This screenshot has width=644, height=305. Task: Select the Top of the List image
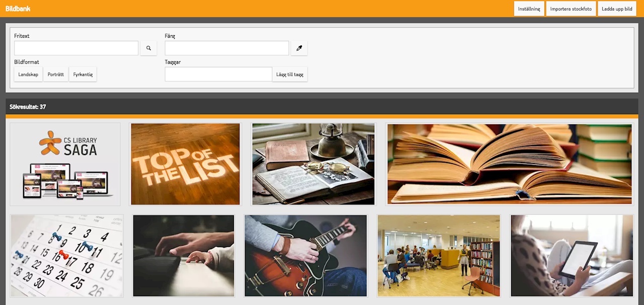click(185, 164)
